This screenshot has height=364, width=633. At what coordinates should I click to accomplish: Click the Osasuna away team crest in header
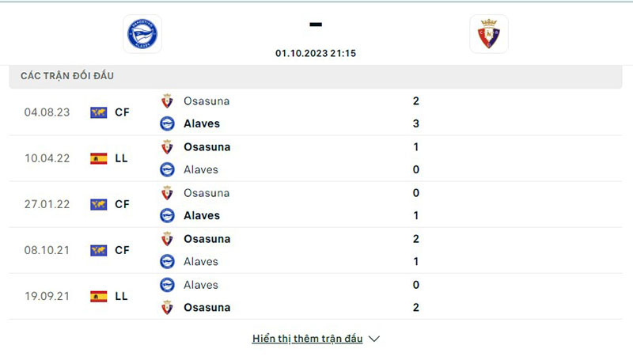coord(489,34)
